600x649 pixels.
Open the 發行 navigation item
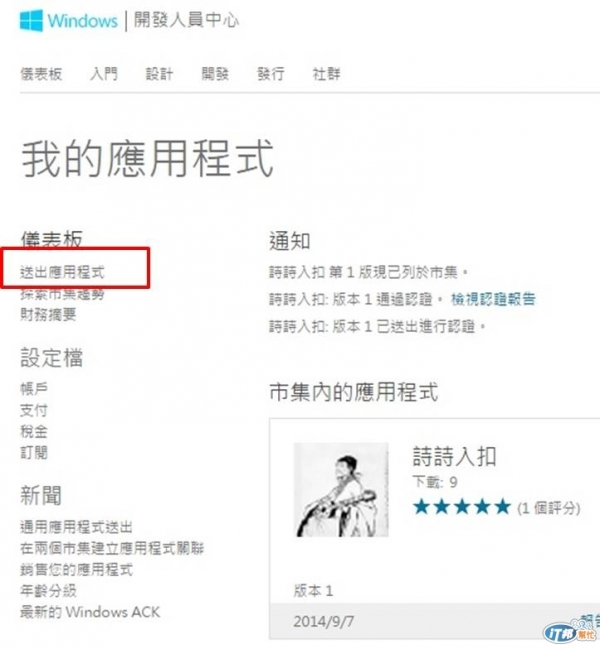271,75
